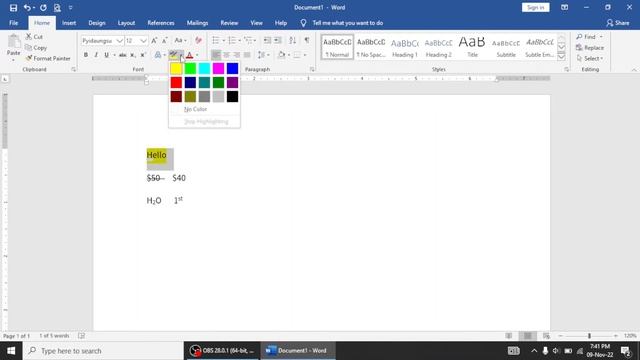Open OBS from the taskbar

pos(222,351)
